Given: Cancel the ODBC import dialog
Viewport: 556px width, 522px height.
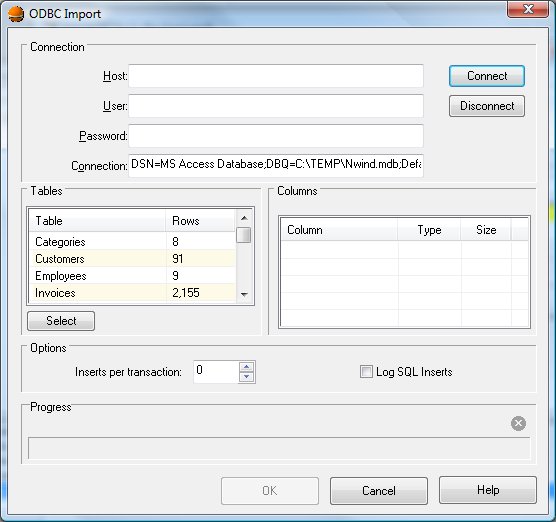Looking at the screenshot, I should (x=379, y=491).
